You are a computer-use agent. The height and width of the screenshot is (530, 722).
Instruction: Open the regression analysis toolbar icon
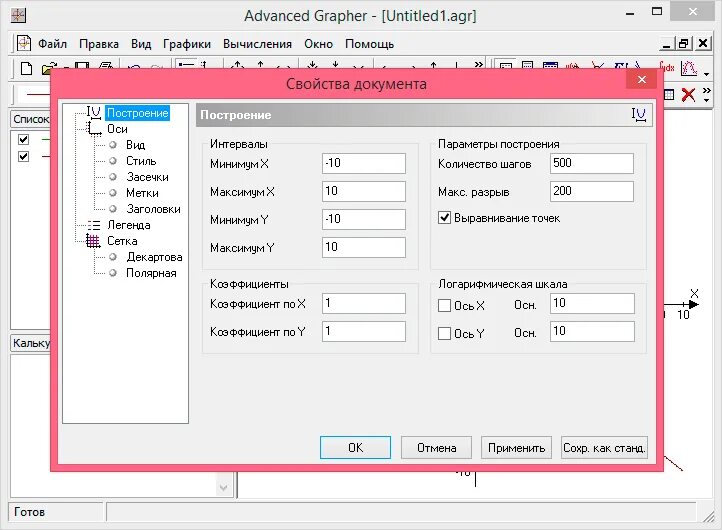click(x=689, y=67)
